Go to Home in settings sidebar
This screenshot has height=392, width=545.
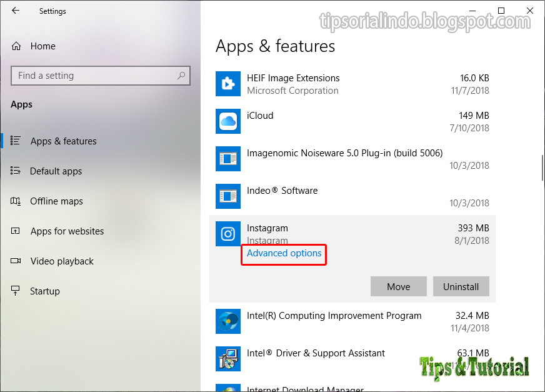coord(42,46)
